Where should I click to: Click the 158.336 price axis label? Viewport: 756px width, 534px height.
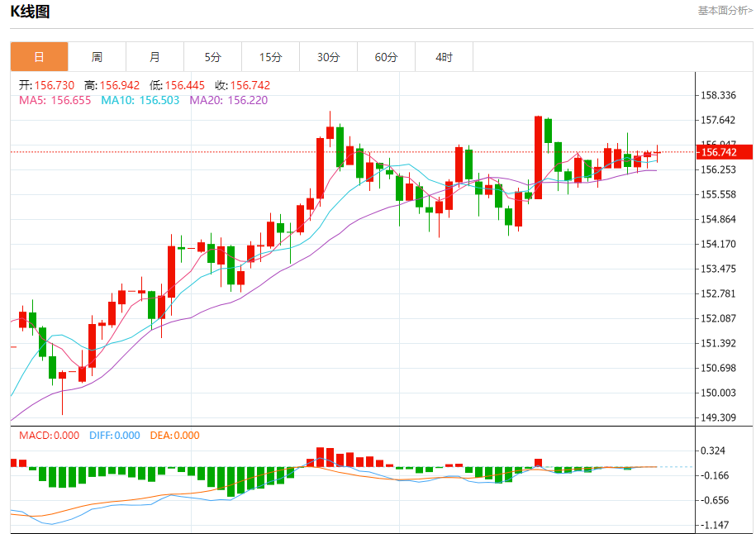(x=717, y=96)
